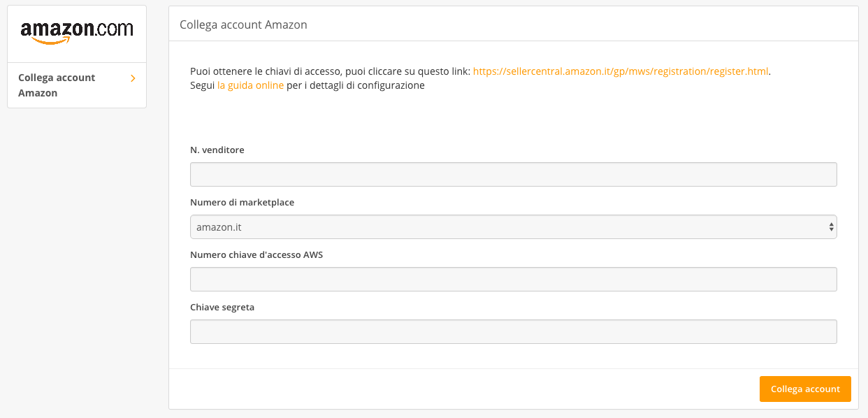Screen dimensions: 868x418
Task: Open the Numero di marketplace dropdown showing amazon.it
Action: [513, 227]
